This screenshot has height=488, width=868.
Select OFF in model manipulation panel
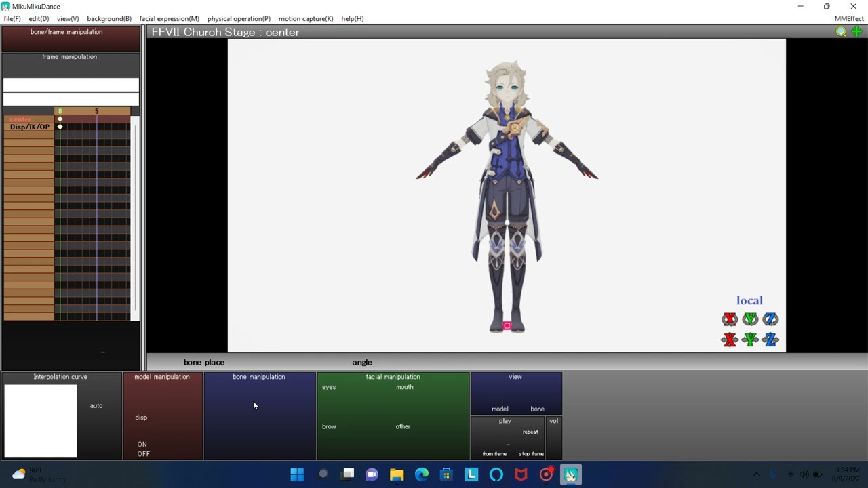pyautogui.click(x=143, y=454)
